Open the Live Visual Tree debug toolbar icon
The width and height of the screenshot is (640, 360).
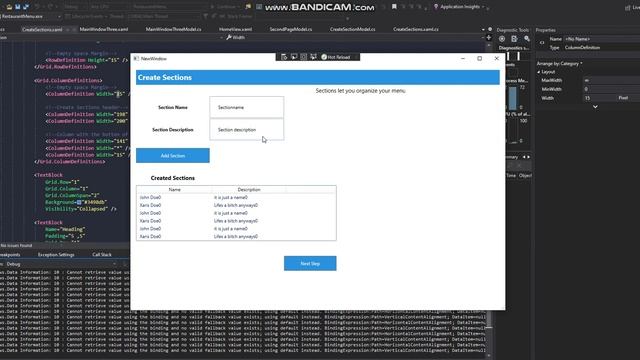(x=284, y=57)
